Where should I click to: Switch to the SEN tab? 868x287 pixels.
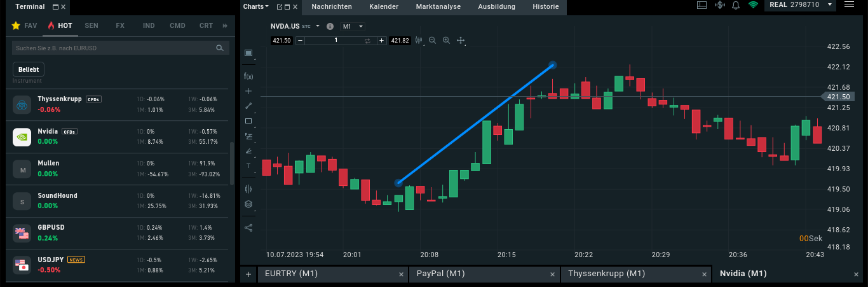coord(92,25)
